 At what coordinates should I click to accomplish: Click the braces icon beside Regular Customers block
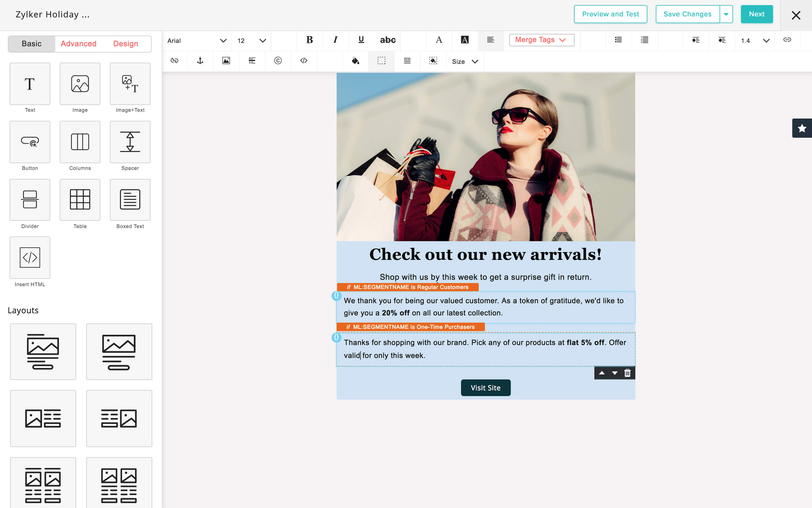click(336, 296)
